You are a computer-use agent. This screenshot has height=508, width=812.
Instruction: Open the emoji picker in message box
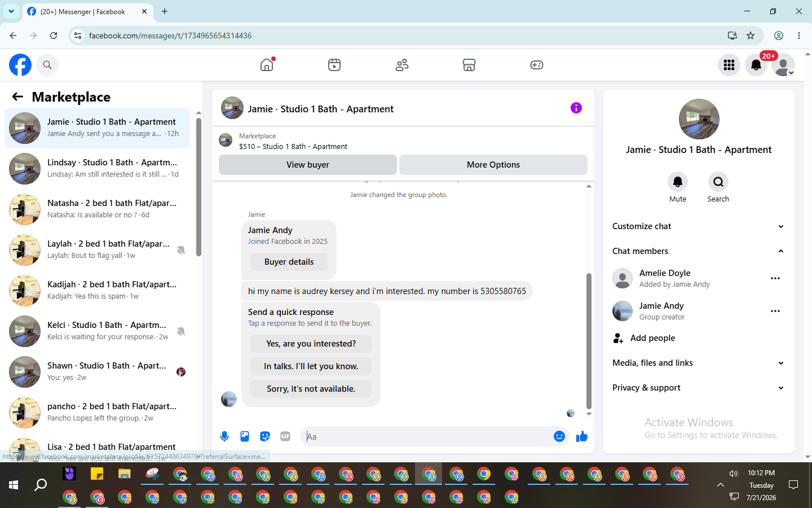click(x=559, y=436)
